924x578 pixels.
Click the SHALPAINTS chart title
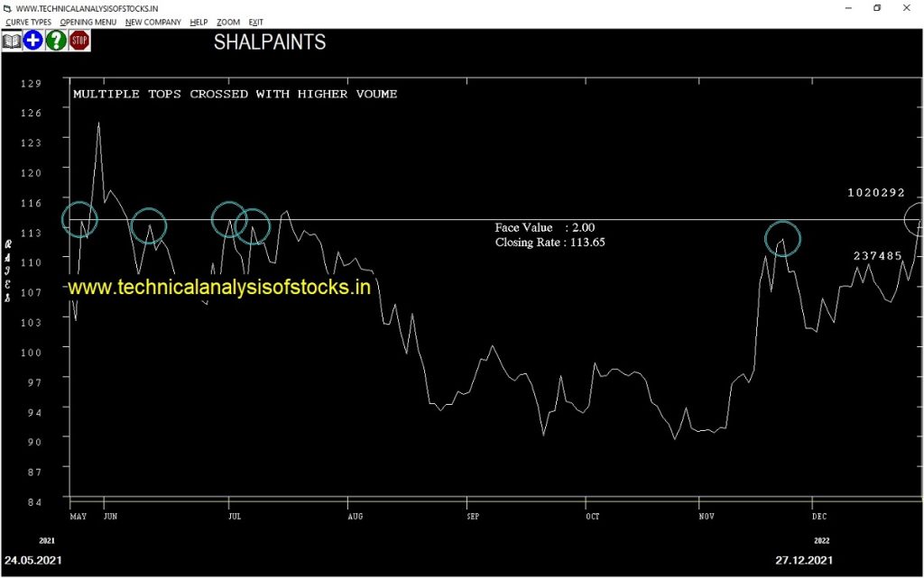[x=270, y=42]
